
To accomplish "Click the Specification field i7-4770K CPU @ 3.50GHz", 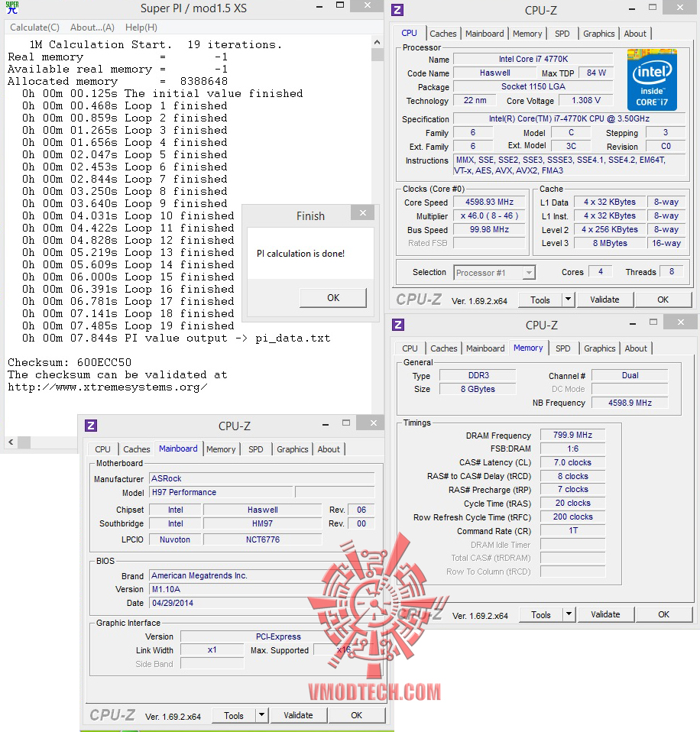I will [569, 118].
